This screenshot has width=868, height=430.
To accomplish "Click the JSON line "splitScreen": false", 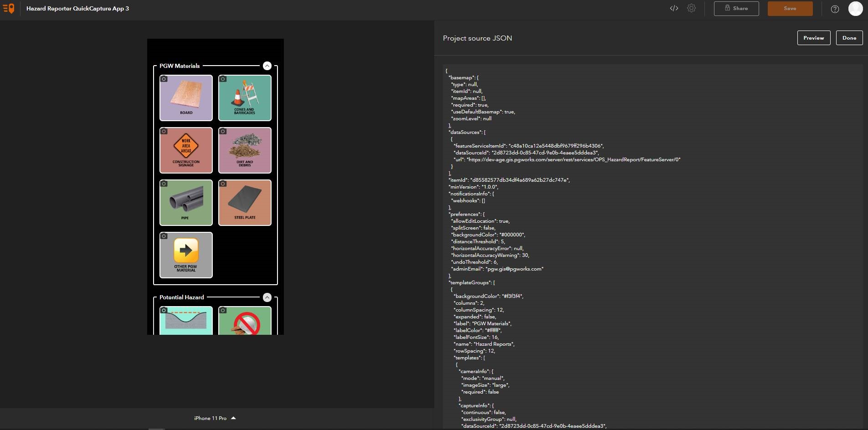I will pos(473,228).
